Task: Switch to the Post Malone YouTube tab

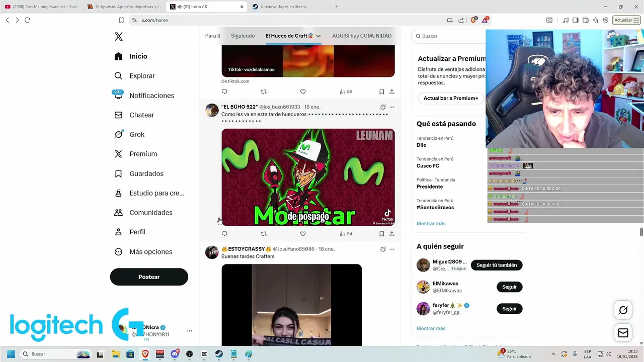Action: point(42,7)
